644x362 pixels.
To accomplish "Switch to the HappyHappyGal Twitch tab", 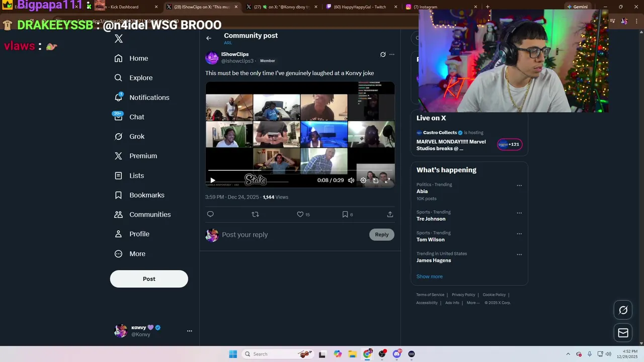I will coord(361,7).
